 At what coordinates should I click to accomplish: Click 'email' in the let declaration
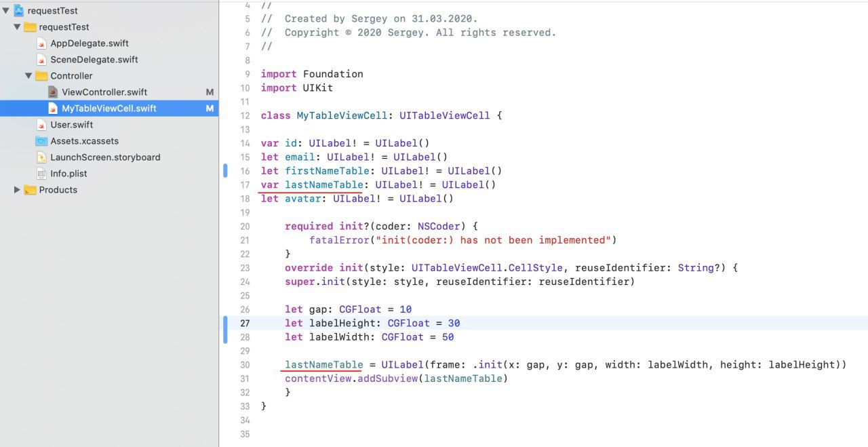point(300,157)
